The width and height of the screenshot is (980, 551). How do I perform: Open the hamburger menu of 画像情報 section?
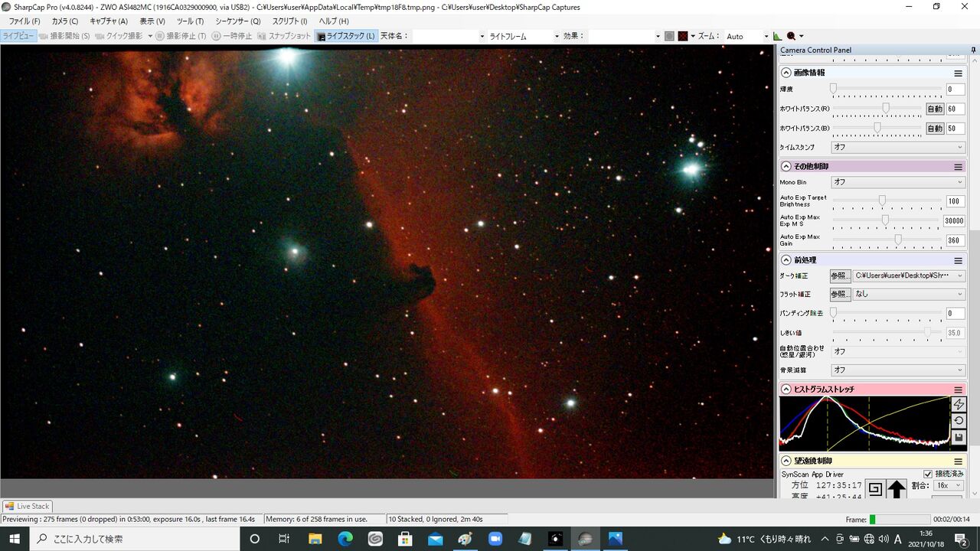pyautogui.click(x=958, y=73)
